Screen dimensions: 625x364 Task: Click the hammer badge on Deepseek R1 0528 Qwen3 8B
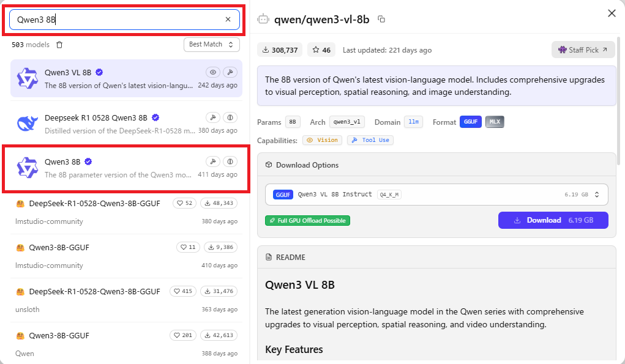(x=213, y=117)
